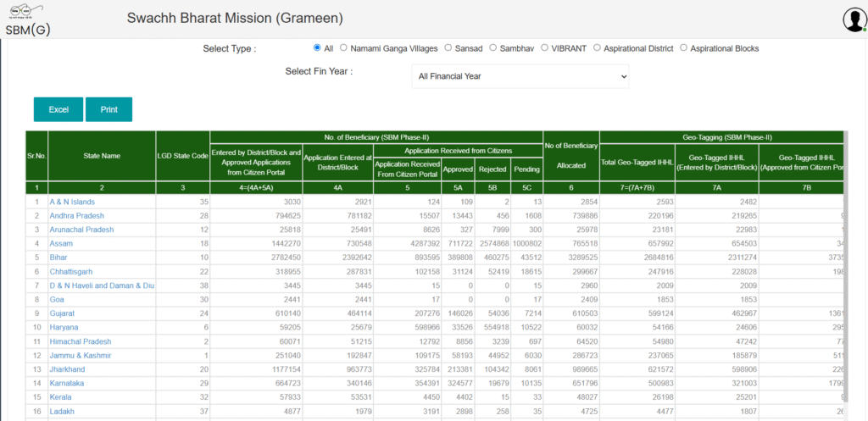The image size is (868, 421).
Task: Open Goa state link
Action: 57,299
